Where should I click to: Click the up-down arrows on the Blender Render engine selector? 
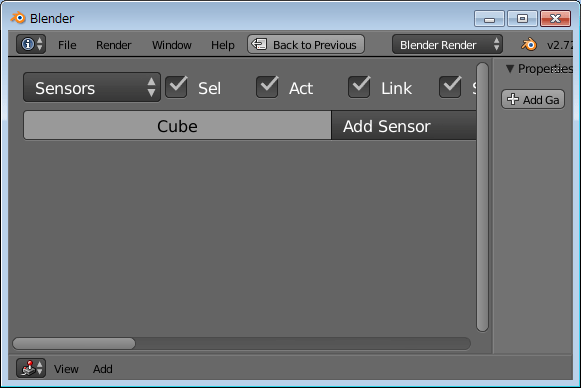point(497,44)
